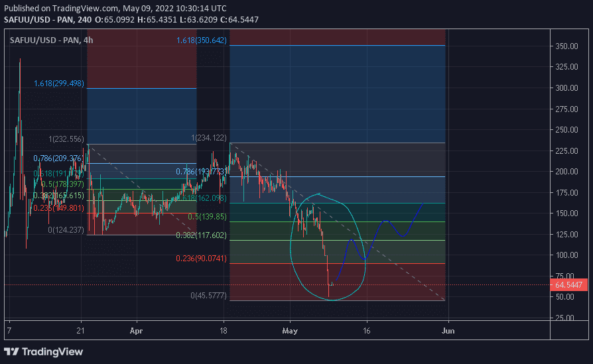This screenshot has width=593, height=364.
Task: Click the Jun marker on the time axis
Action: 448,330
